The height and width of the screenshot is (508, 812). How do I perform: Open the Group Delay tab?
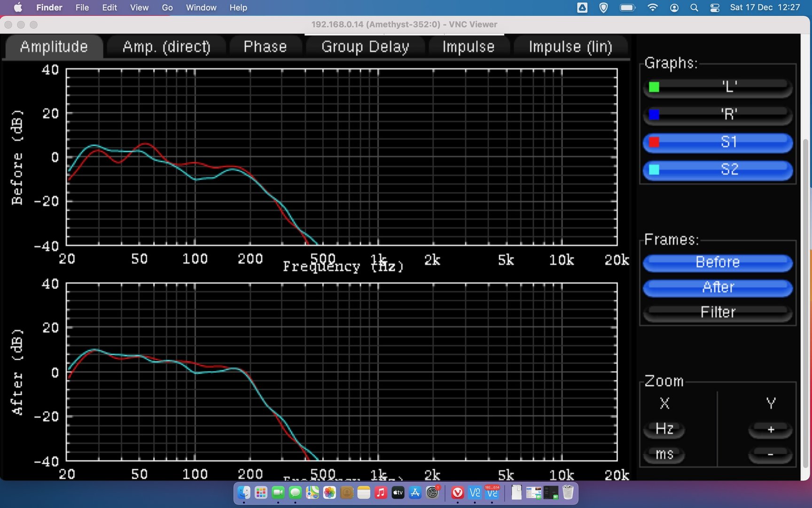[365, 47]
